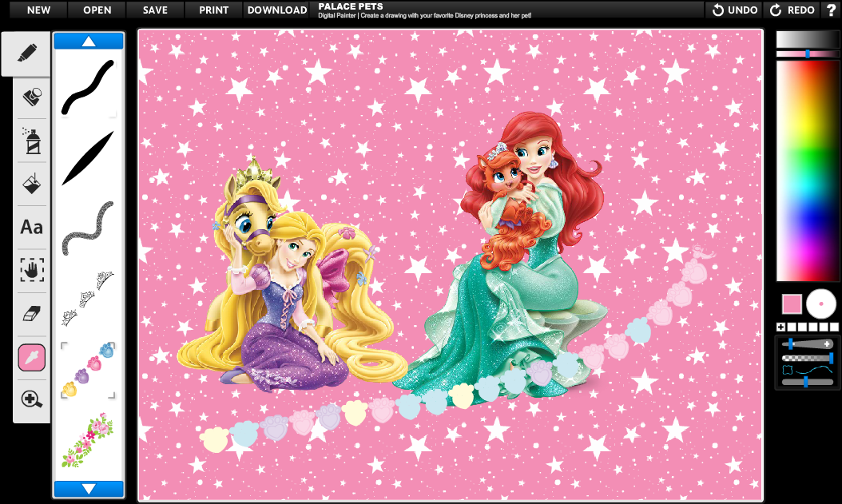This screenshot has width=842, height=504.
Task: Choose the round wavy black brush
Action: 88,87
